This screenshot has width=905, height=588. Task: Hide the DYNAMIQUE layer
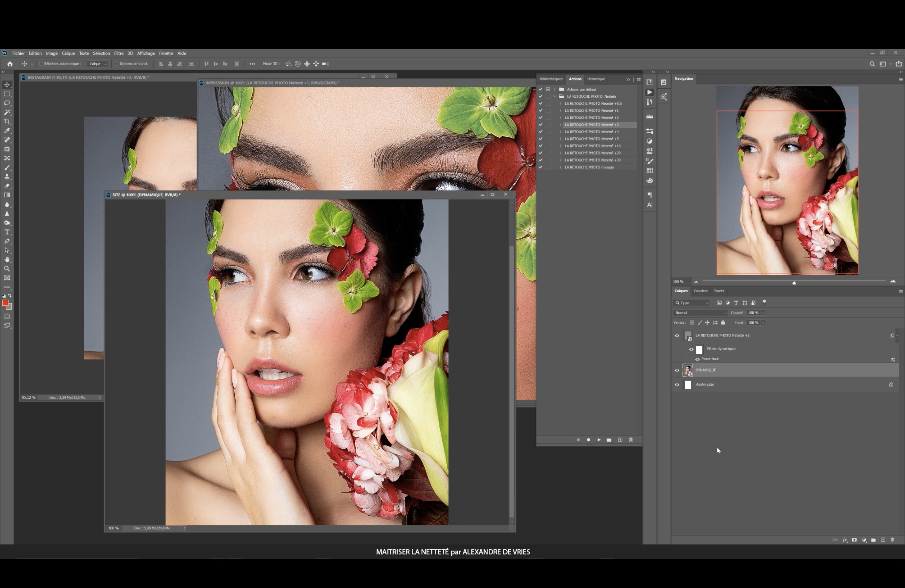tap(677, 370)
